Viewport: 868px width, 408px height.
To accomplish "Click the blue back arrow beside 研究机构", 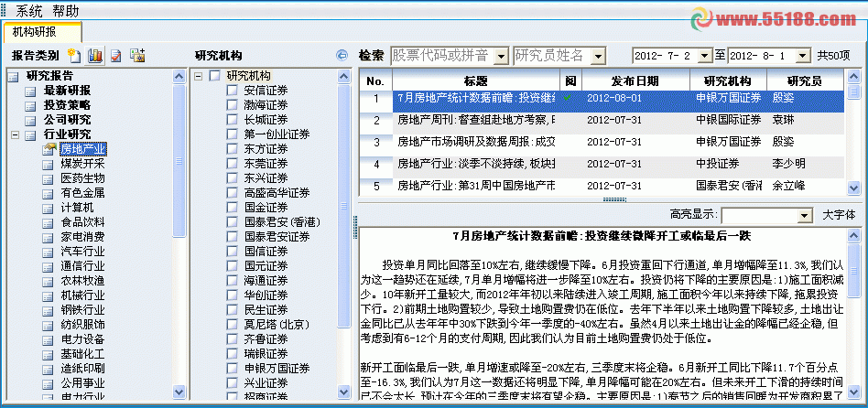I will coord(342,55).
